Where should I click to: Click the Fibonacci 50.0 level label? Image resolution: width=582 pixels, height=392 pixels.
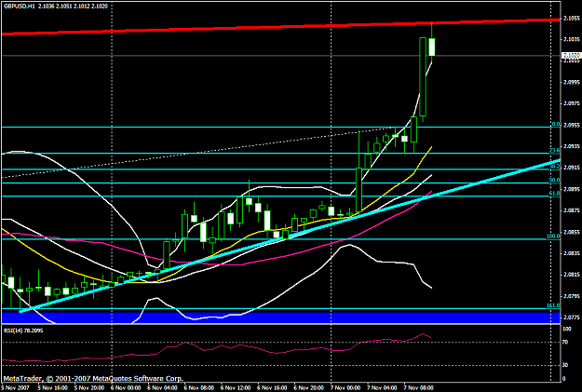[x=555, y=180]
